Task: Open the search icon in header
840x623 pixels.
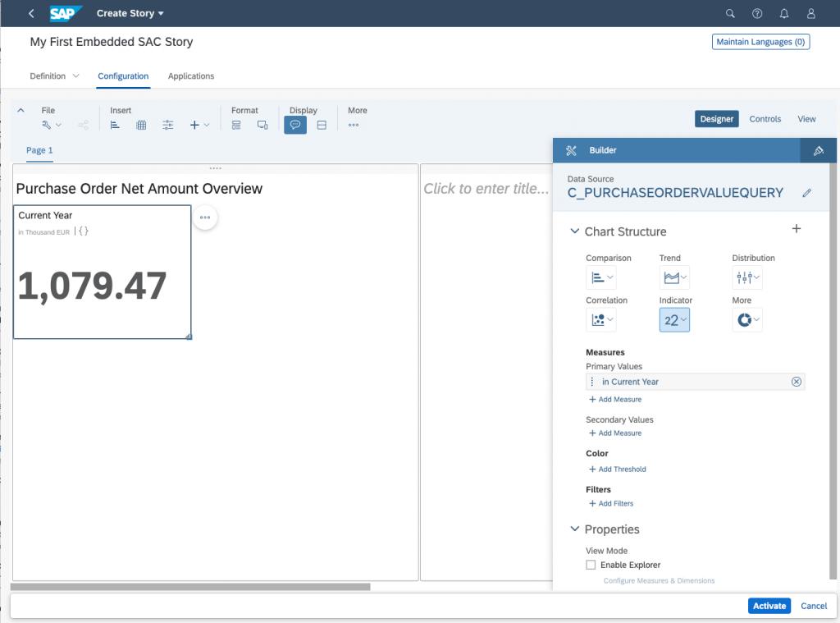Action: [x=730, y=13]
